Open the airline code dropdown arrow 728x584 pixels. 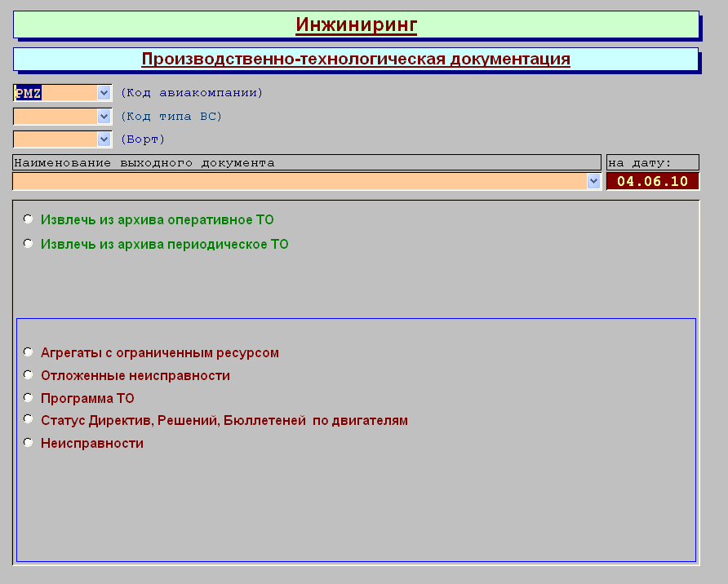104,93
